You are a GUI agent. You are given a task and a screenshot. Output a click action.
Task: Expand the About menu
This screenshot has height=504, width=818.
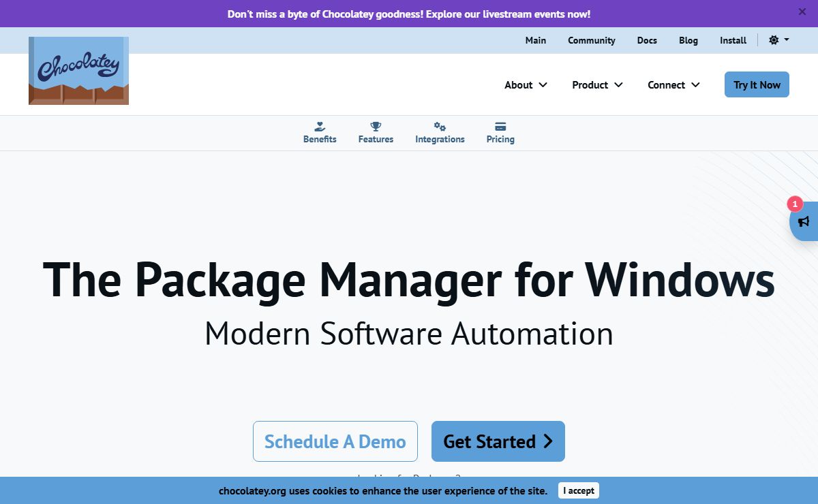[526, 85]
